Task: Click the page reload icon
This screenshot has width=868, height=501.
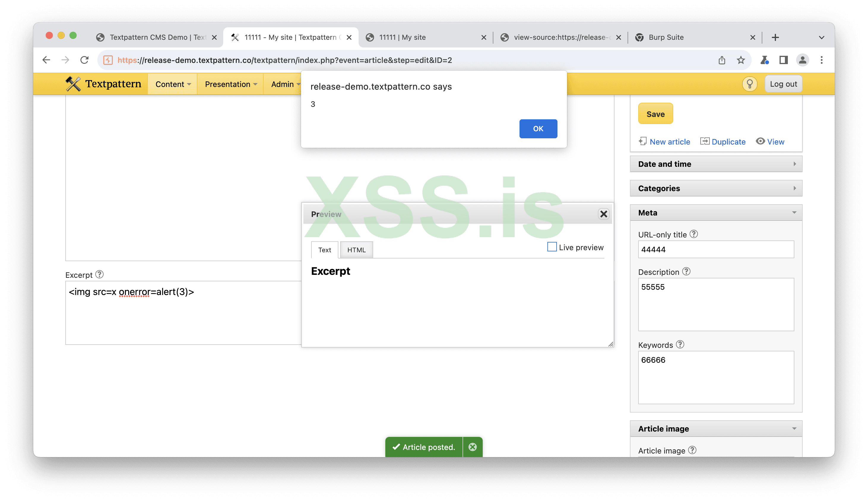Action: pos(84,60)
